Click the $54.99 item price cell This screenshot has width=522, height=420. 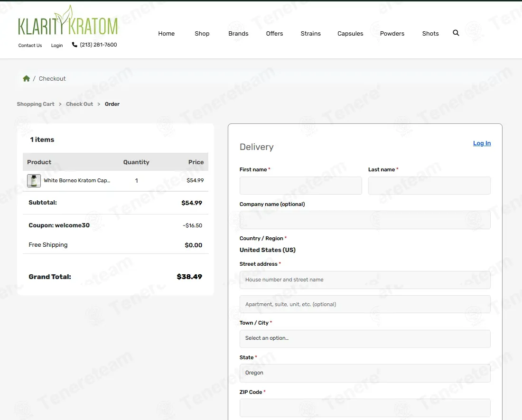pos(195,180)
